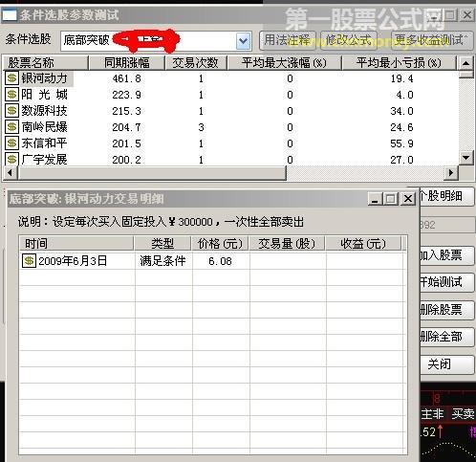This screenshot has width=476, height=462.
Task: Click the stock list scroll down arrow
Action: (x=466, y=158)
